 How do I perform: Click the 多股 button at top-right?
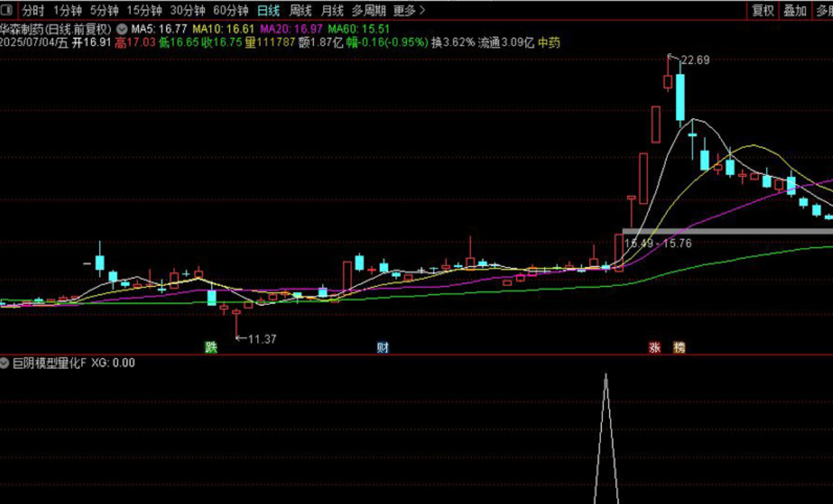click(x=825, y=10)
